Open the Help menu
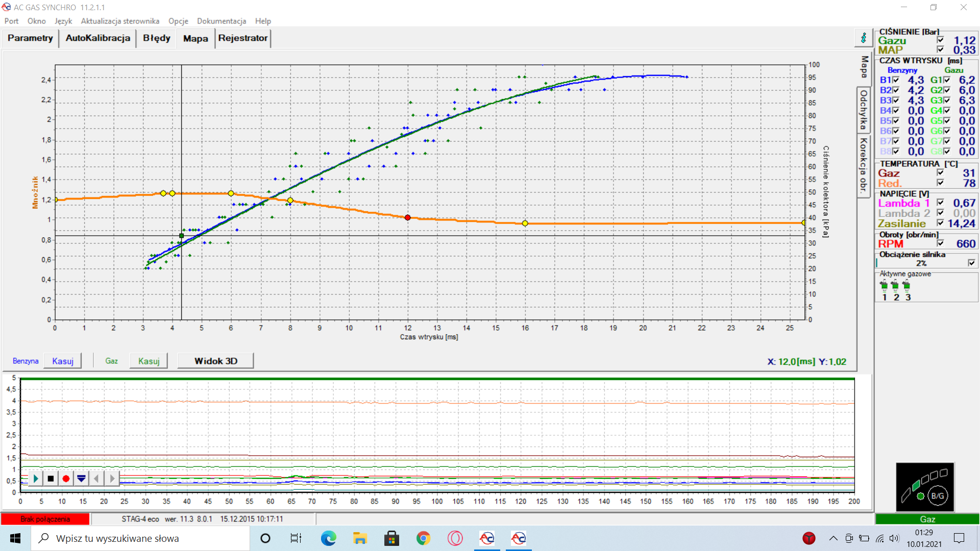This screenshot has width=980, height=551. click(x=263, y=21)
